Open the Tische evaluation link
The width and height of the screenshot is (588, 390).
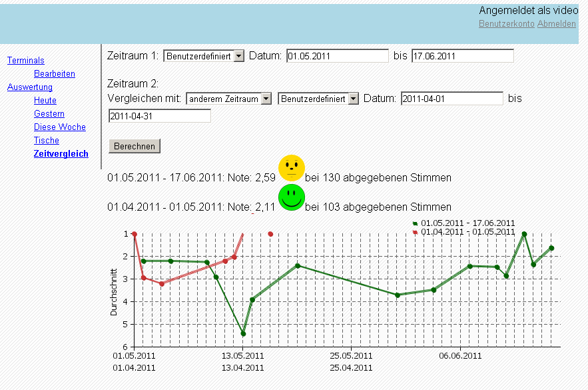point(47,141)
